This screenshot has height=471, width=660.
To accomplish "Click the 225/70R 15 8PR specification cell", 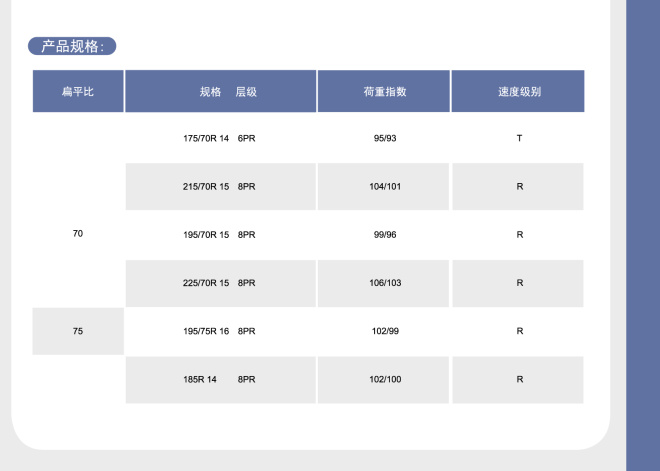I will pos(221,283).
